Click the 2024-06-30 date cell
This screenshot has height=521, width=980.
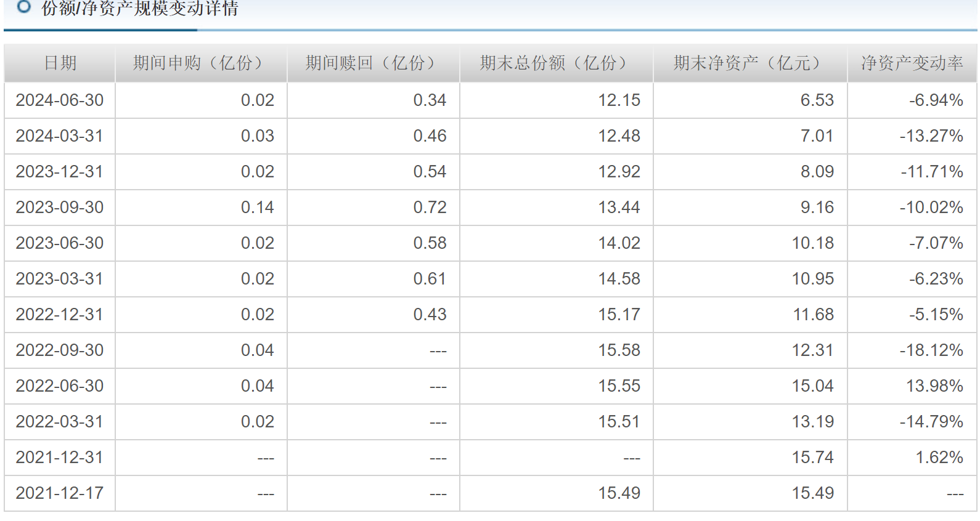point(60,100)
